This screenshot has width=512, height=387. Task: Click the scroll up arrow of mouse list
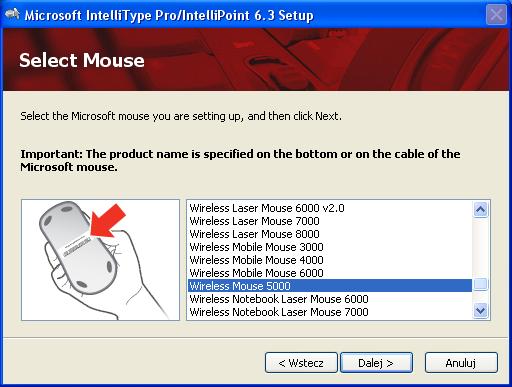point(480,210)
